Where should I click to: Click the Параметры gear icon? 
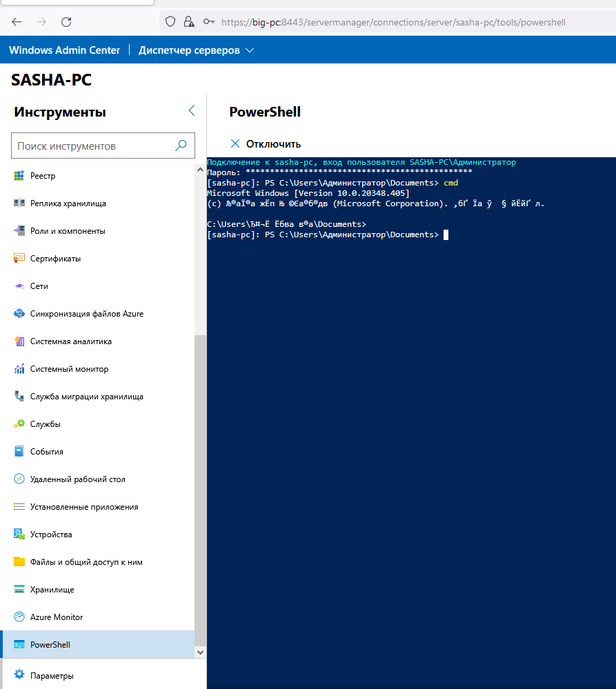pos(19,675)
